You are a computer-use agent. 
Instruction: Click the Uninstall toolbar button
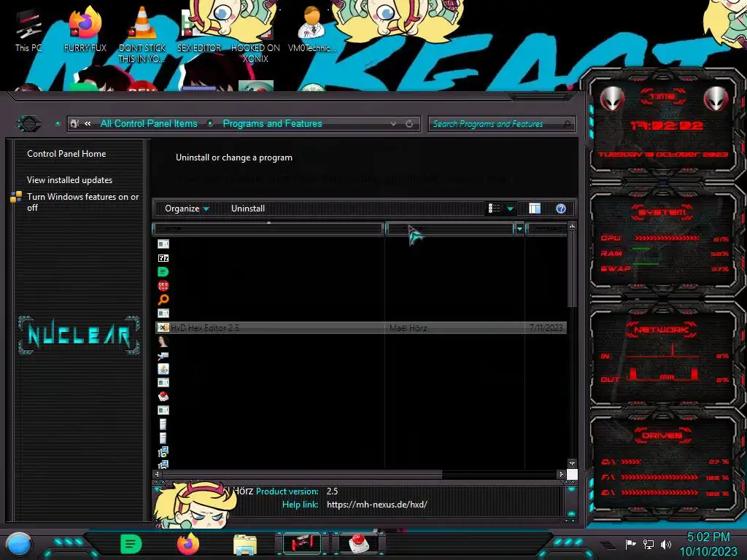tap(248, 209)
